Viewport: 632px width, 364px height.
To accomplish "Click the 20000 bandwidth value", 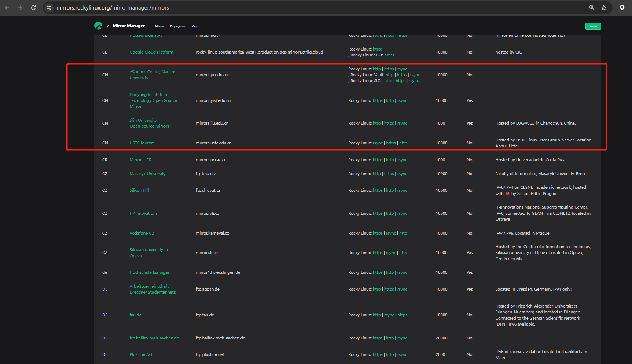I will pyautogui.click(x=441, y=338).
